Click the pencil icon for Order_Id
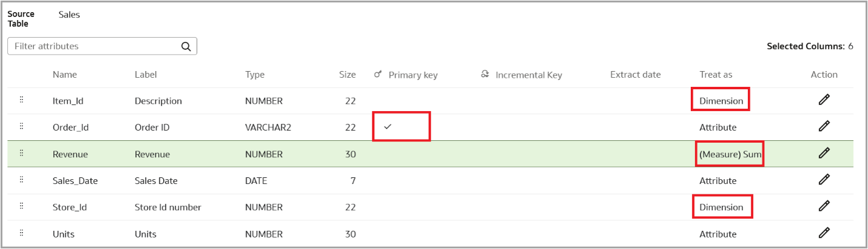This screenshot has height=249, width=868. 824,127
